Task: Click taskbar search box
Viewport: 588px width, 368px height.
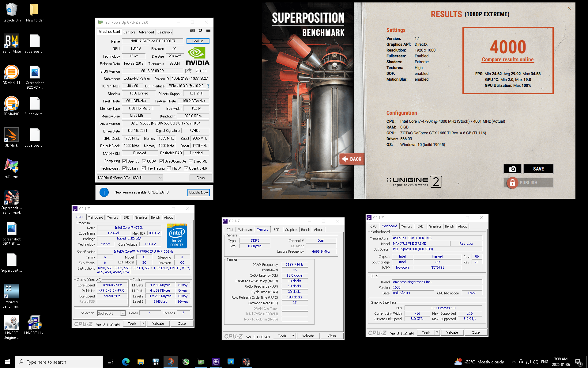Action: pyautogui.click(x=59, y=362)
